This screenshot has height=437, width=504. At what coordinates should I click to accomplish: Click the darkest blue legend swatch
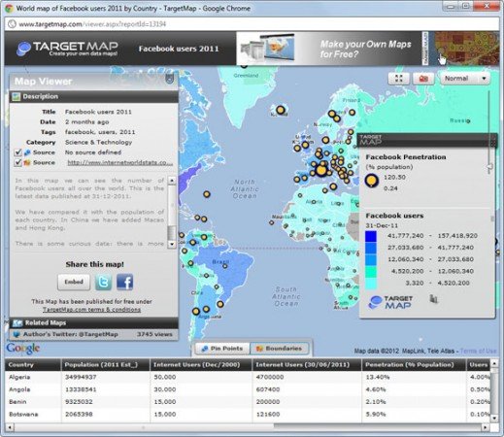(x=371, y=236)
